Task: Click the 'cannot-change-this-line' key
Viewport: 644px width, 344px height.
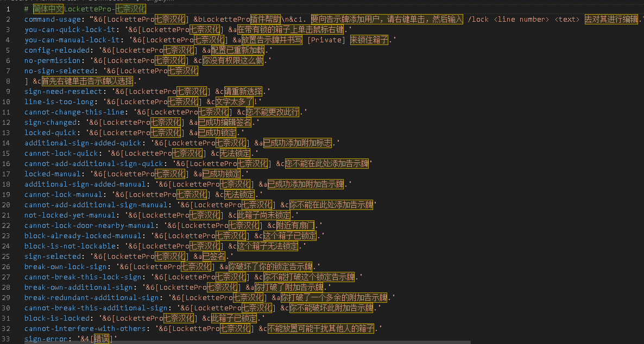Action: coord(74,112)
